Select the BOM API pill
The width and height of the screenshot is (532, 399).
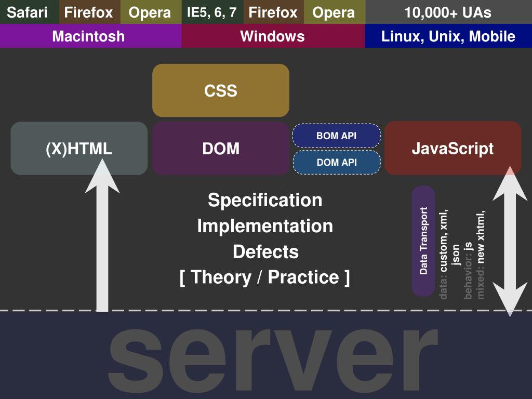[x=337, y=136]
